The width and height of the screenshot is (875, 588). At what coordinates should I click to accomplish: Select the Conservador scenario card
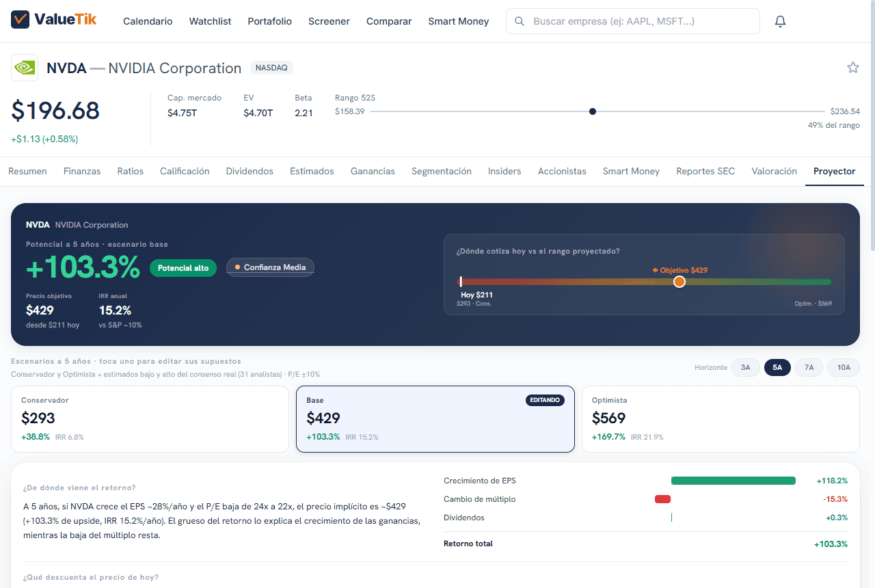point(150,419)
